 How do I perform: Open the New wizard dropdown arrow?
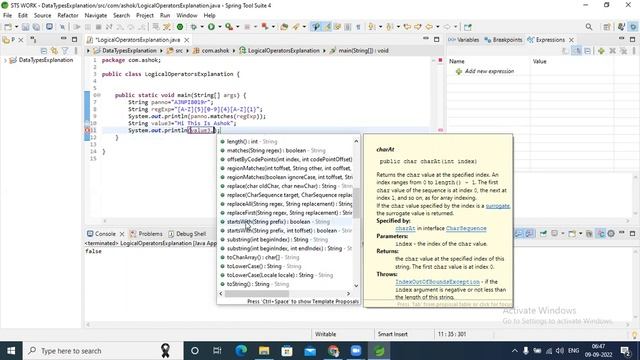click(x=16, y=27)
